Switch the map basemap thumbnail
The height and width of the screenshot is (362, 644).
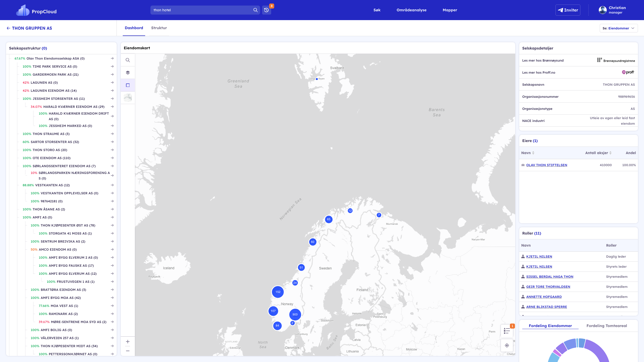(128, 98)
